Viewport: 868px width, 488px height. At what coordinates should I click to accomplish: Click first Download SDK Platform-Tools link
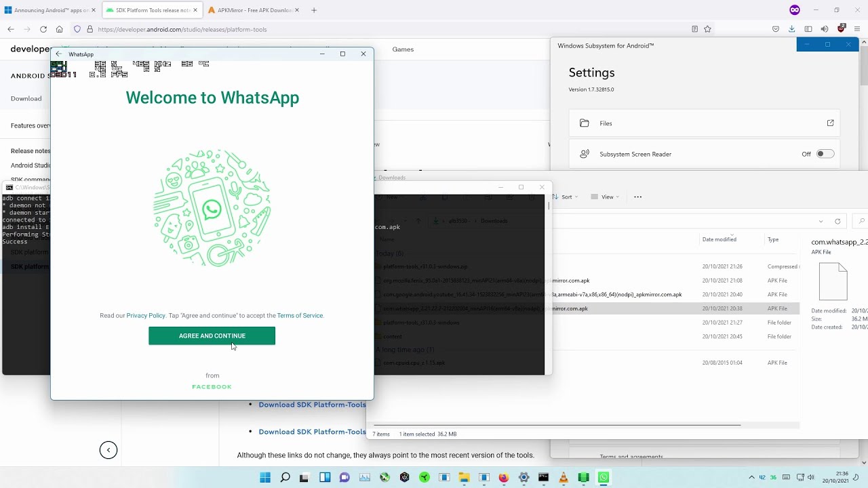click(x=312, y=405)
